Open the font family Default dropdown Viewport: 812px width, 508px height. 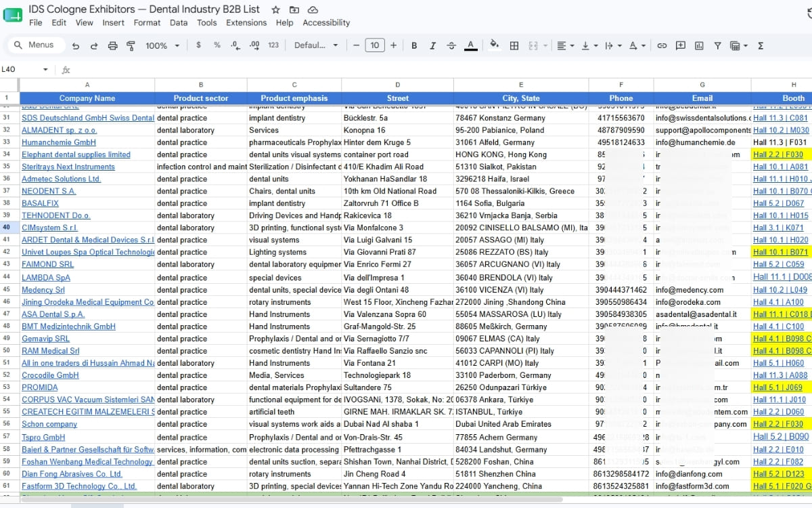316,45
